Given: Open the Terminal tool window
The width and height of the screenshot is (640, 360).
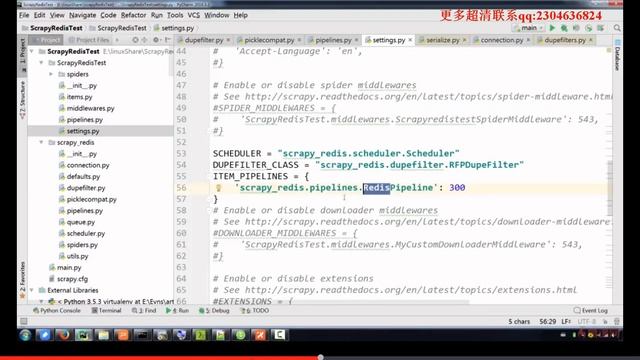Looking at the screenshot, I should [107, 311].
